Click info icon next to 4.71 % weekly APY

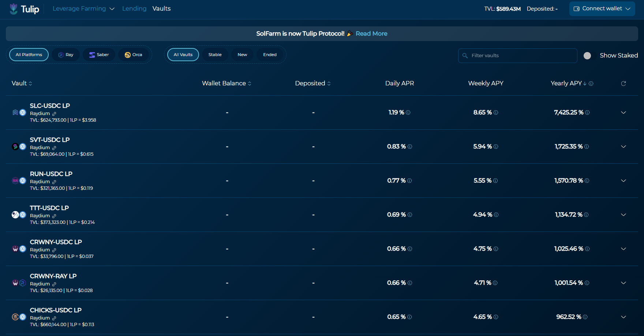point(495,283)
